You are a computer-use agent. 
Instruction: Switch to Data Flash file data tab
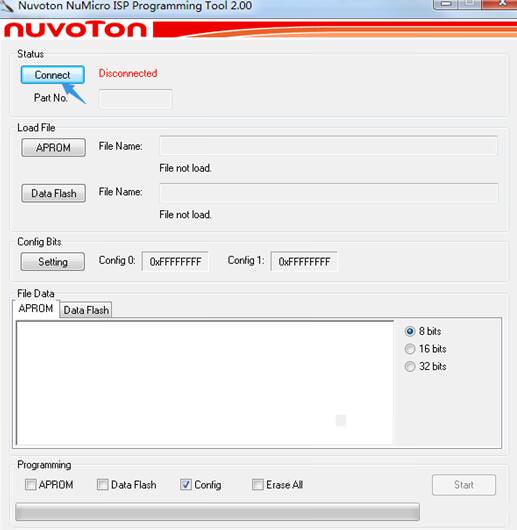point(86,310)
